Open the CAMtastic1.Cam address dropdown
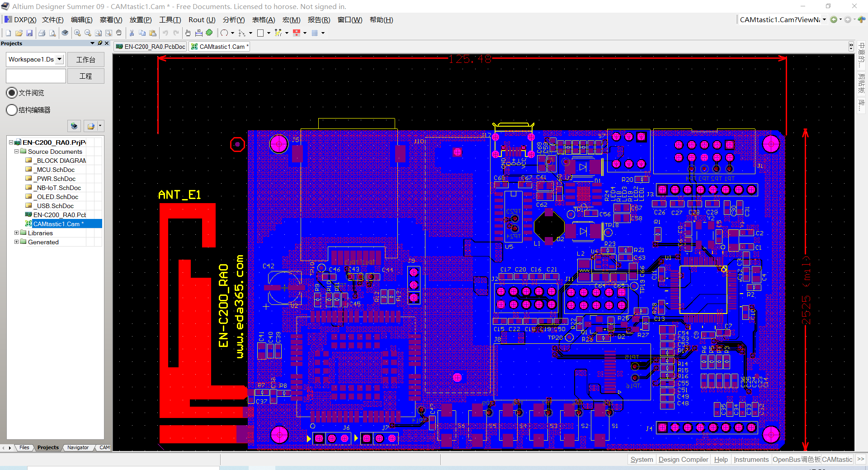This screenshot has height=470, width=868. pos(825,19)
